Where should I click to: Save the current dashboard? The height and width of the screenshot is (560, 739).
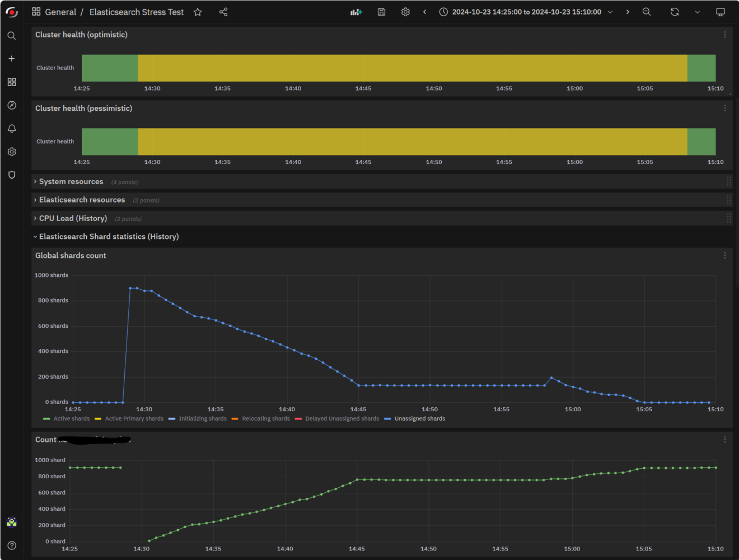coord(381,12)
